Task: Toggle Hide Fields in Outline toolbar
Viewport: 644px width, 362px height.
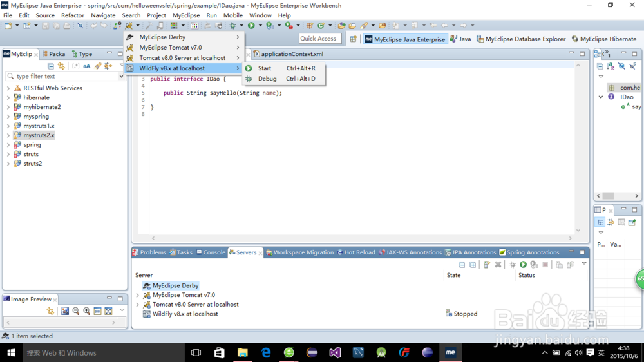Action: (x=621, y=66)
